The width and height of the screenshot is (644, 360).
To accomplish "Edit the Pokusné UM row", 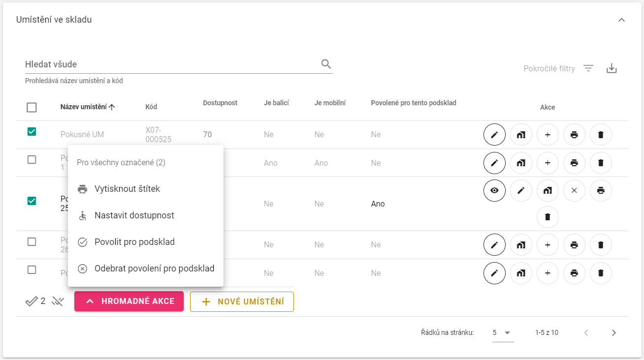I will pyautogui.click(x=494, y=135).
